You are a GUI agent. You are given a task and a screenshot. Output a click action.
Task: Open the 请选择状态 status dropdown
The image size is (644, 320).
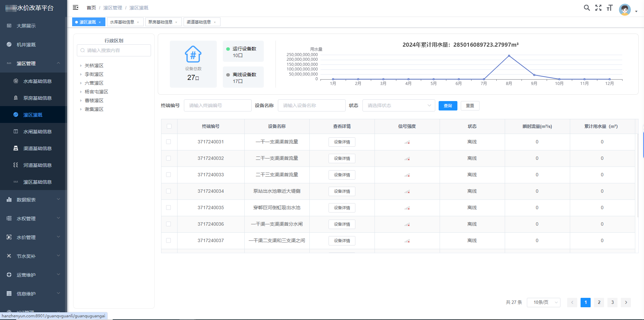[x=399, y=105]
